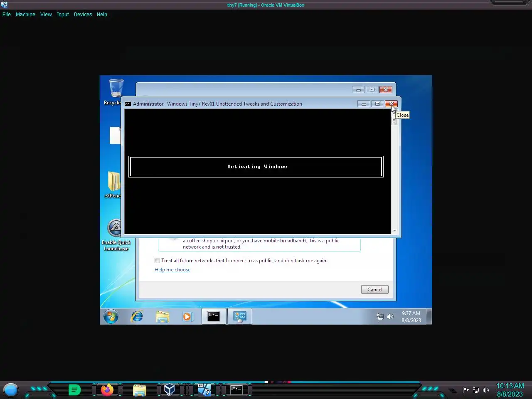Click guest volume tray icon
Image resolution: width=532 pixels, height=399 pixels.
tap(390, 317)
